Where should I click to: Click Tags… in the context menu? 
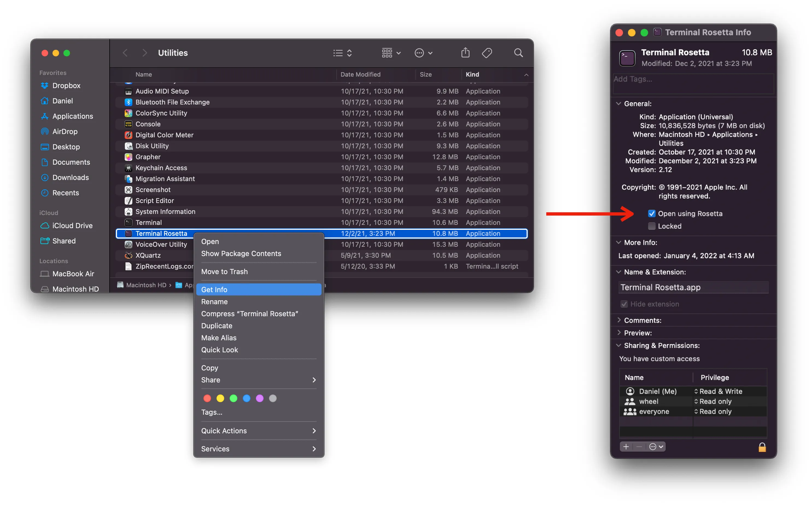pyautogui.click(x=212, y=412)
